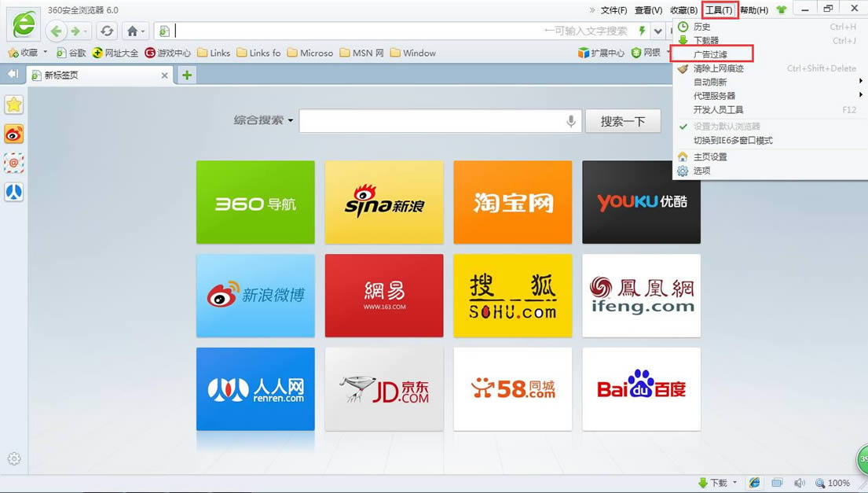
Task: Open sidebar settings gear at bottom left
Action: click(x=14, y=458)
